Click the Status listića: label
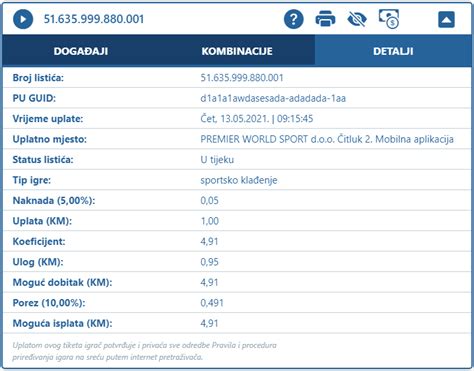This screenshot has height=371, width=474. click(43, 160)
